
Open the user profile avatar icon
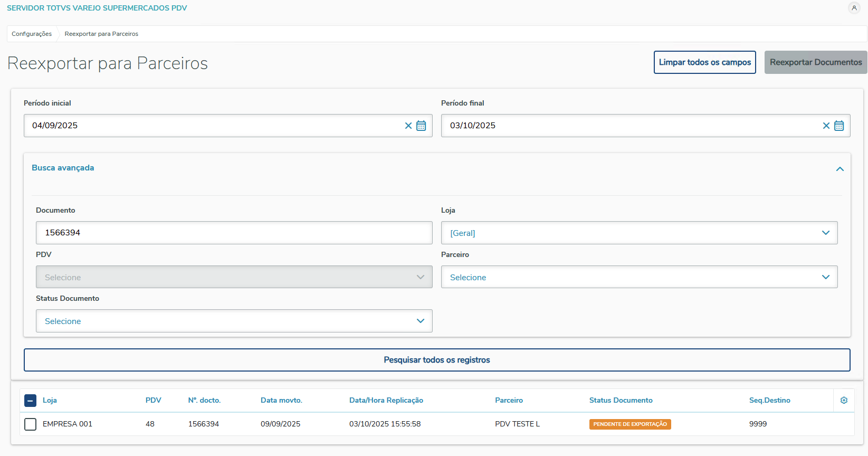(854, 8)
